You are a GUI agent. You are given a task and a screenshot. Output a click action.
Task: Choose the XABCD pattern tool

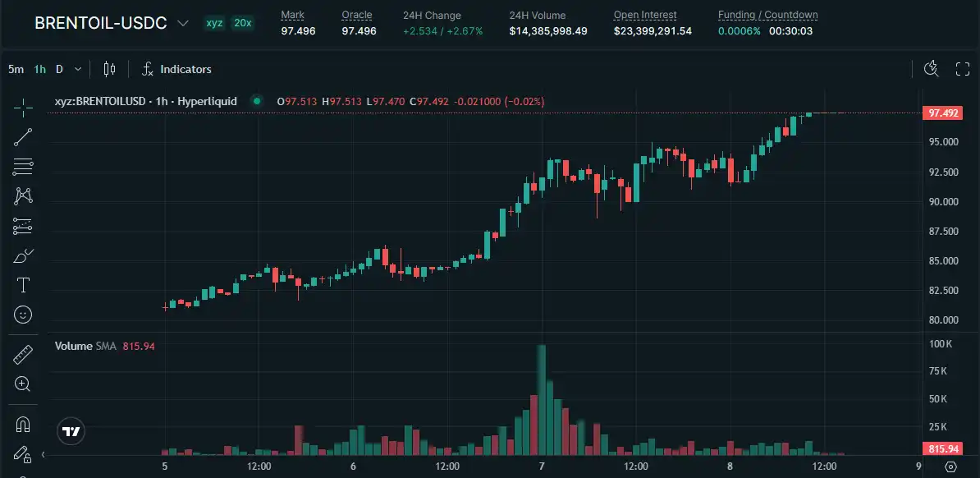[x=23, y=196]
